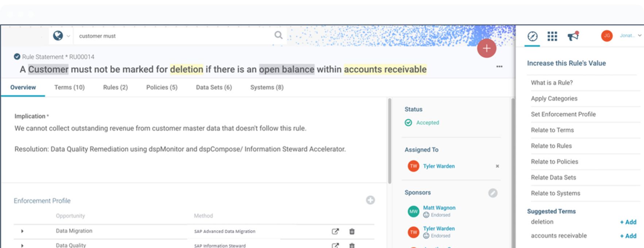The height and width of the screenshot is (248, 644).
Task: Edit Sponsors with the pencil icon
Action: click(493, 193)
